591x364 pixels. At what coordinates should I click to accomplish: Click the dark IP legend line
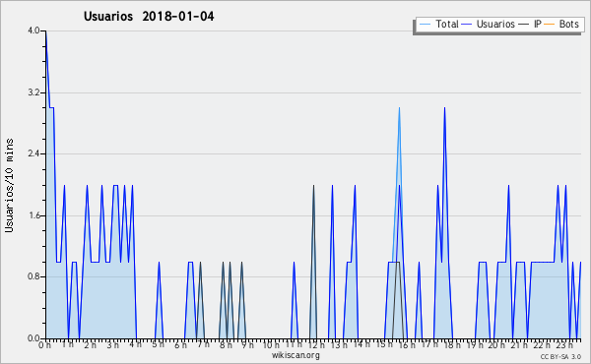coord(524,25)
